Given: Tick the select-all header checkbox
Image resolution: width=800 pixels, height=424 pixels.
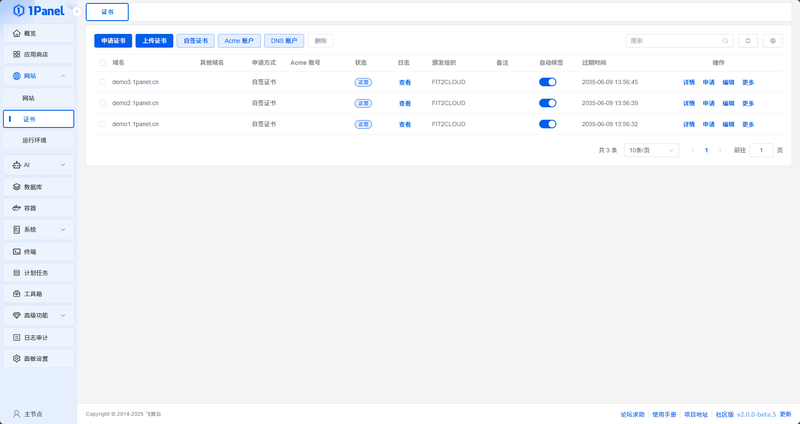Looking at the screenshot, I should [x=103, y=63].
